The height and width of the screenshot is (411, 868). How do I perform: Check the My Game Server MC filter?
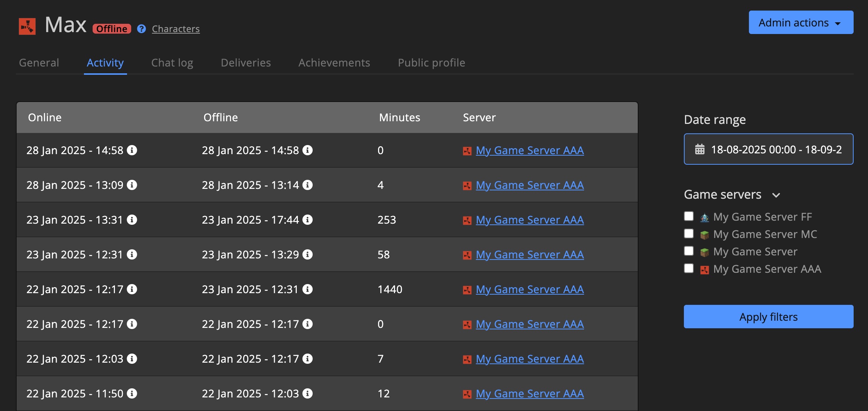click(689, 233)
